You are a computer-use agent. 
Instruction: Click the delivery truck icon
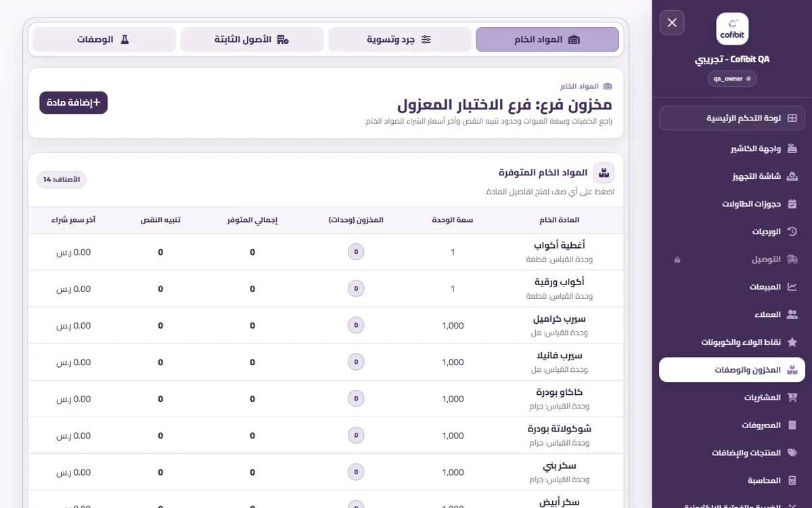point(792,259)
